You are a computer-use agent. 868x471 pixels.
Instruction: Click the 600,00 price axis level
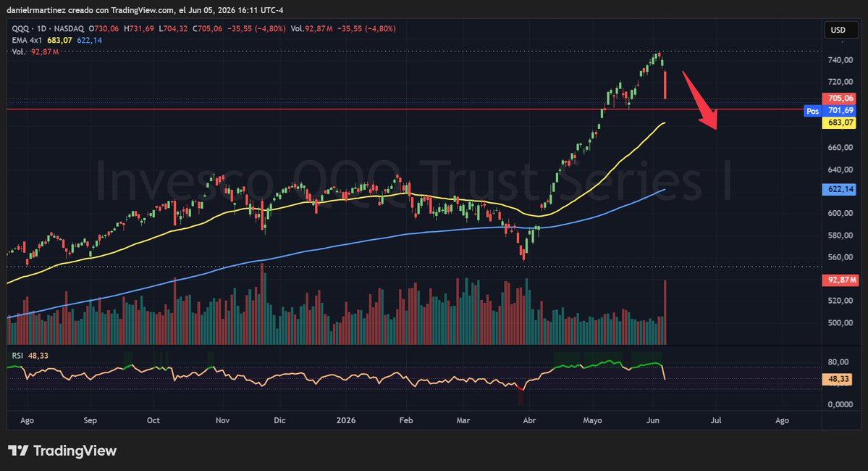pos(840,213)
